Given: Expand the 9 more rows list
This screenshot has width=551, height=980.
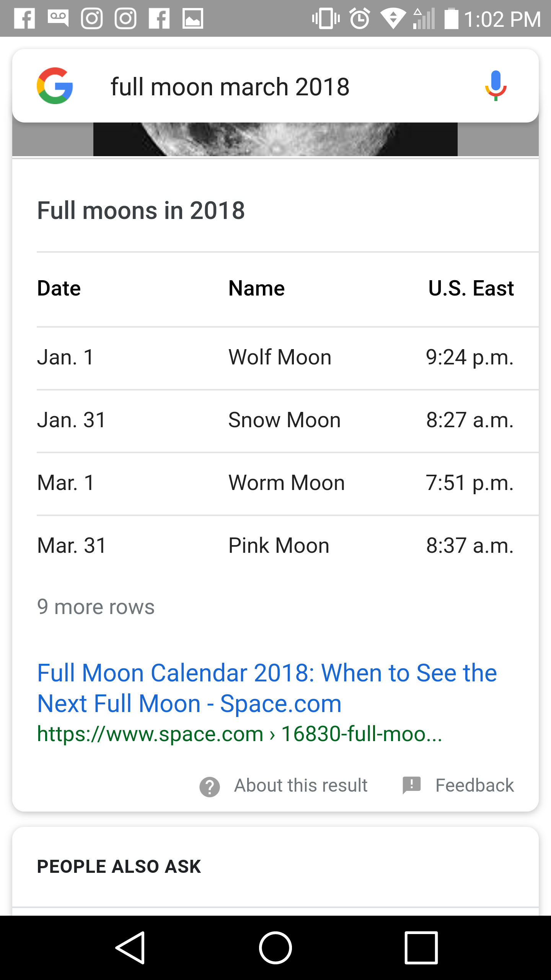Looking at the screenshot, I should coord(96,607).
